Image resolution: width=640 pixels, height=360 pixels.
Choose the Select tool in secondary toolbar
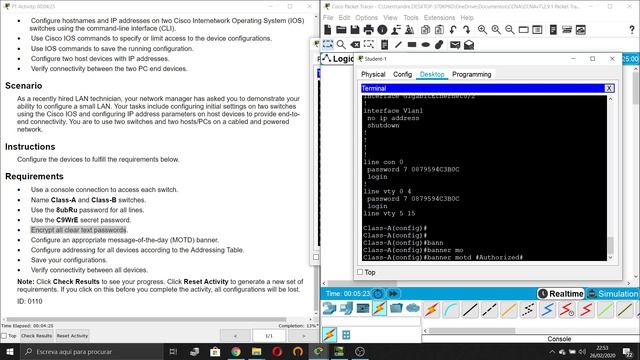click(328, 44)
